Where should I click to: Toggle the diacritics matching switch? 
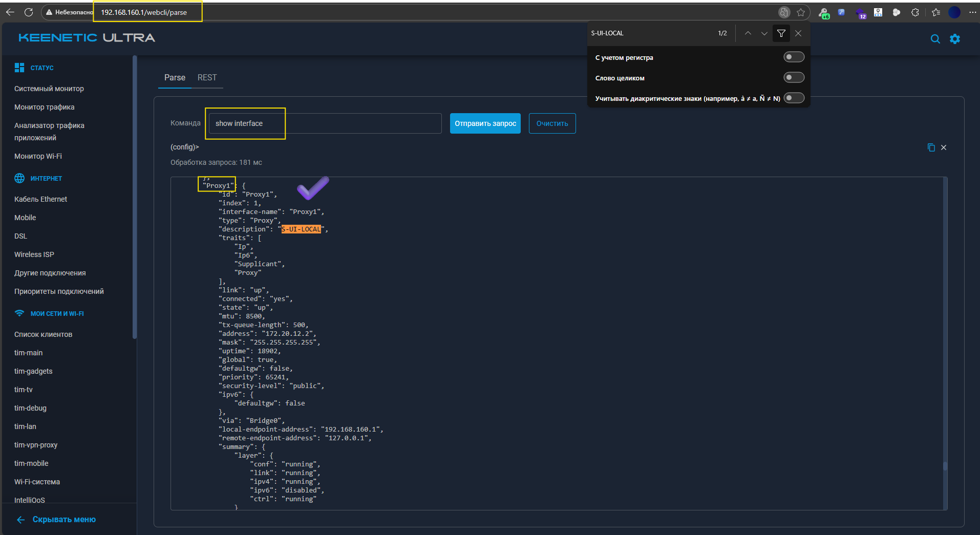coord(794,98)
